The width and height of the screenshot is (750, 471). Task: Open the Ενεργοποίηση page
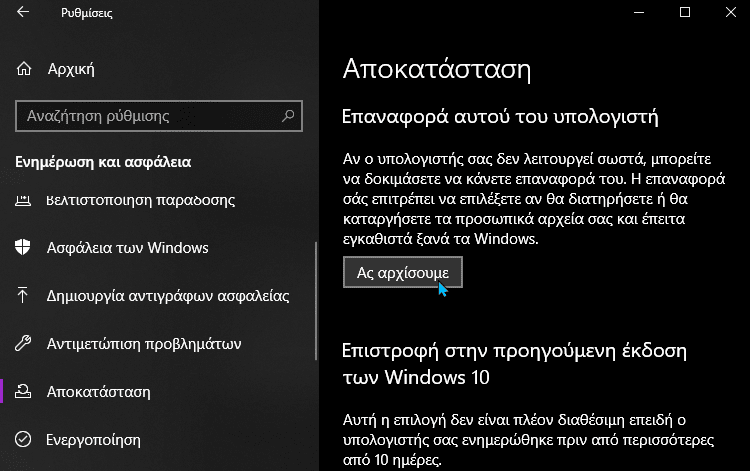[x=93, y=440]
